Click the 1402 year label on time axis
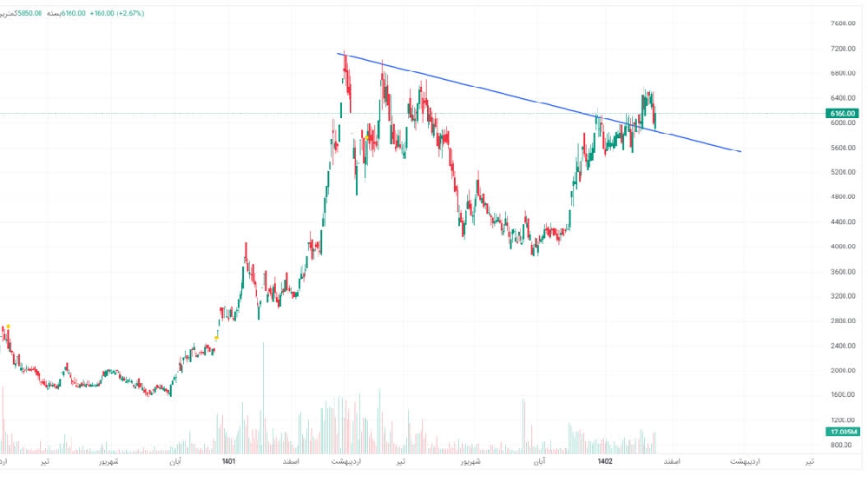Viewport: 868px width, 489px height. pyautogui.click(x=605, y=461)
